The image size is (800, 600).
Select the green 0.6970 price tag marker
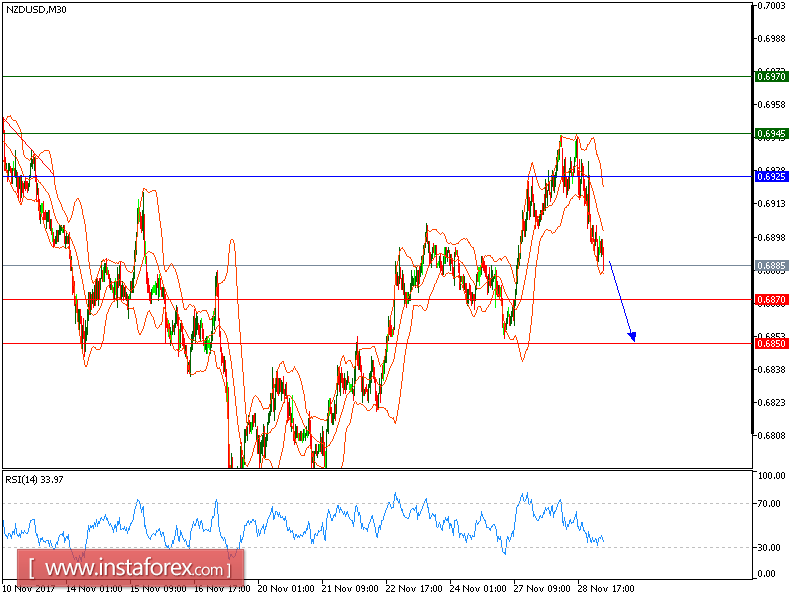tap(771, 75)
